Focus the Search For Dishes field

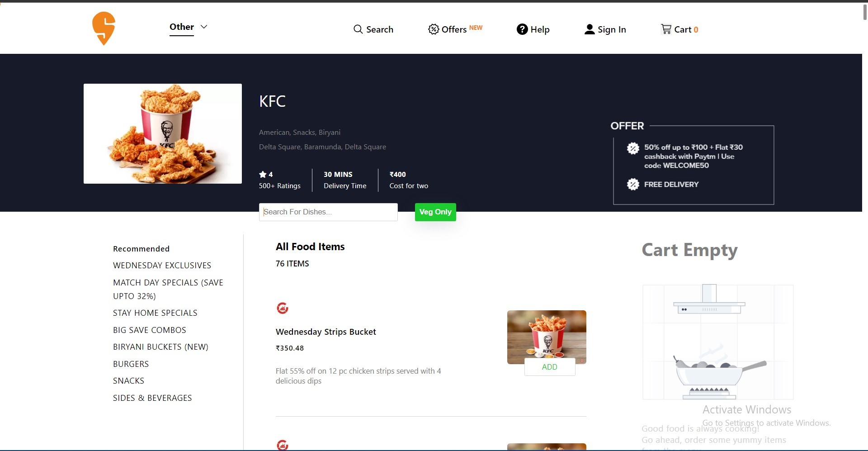[x=328, y=212]
